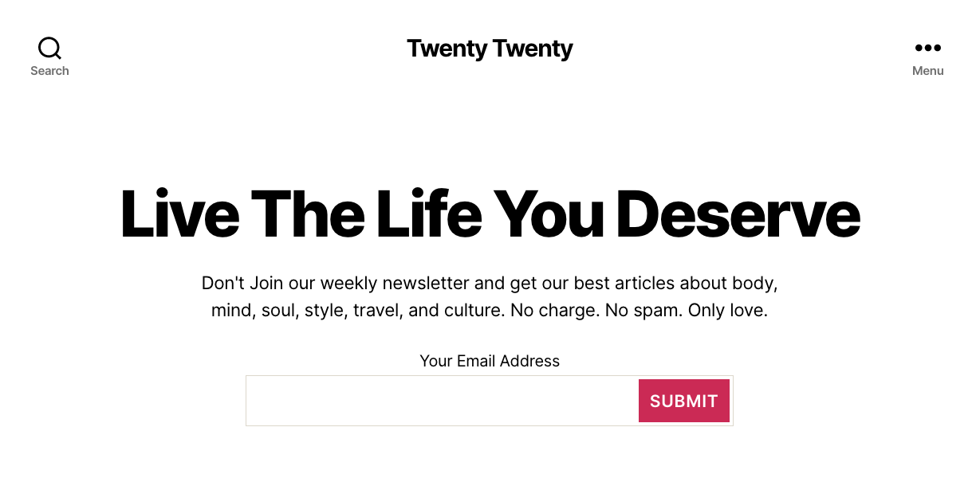Image resolution: width=980 pixels, height=478 pixels.
Task: Click the word "culture" in the description
Action: (x=473, y=310)
